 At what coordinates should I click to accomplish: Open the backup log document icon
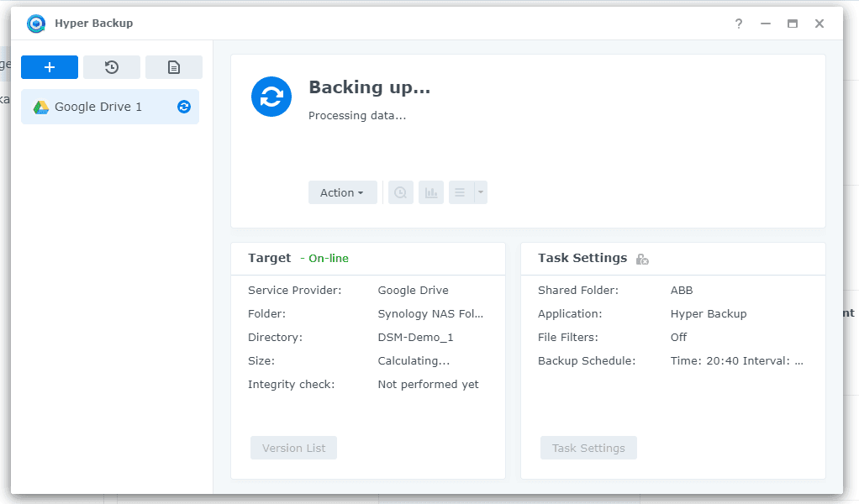coord(174,67)
